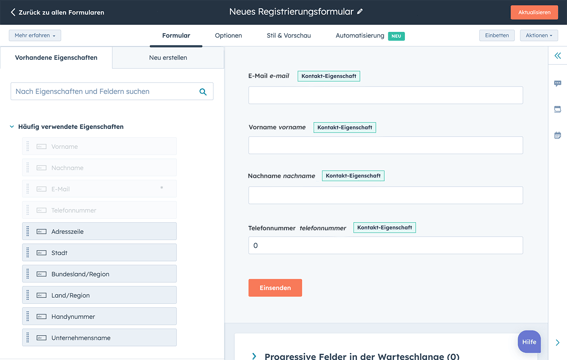Click the E-Mail form input field
The image size is (567, 360).
[385, 95]
